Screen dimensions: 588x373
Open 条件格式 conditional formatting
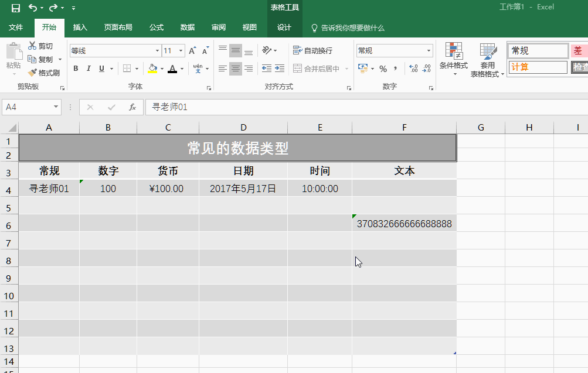coord(454,59)
